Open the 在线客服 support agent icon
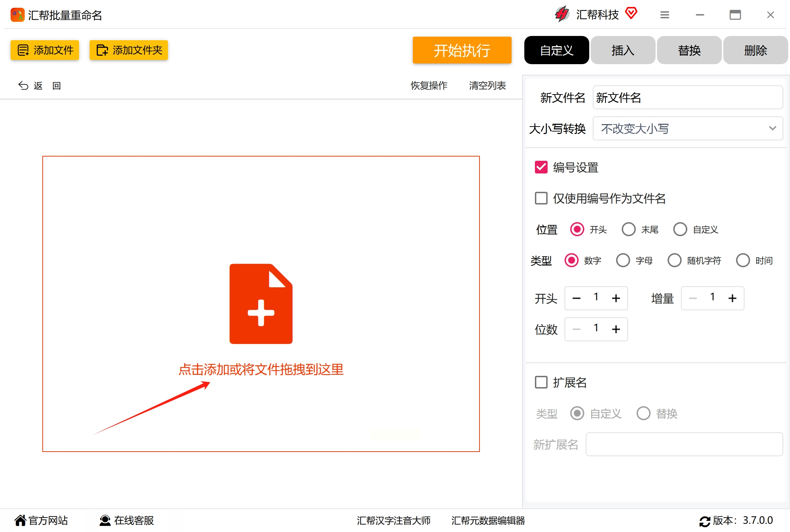The image size is (790, 532). [x=105, y=520]
